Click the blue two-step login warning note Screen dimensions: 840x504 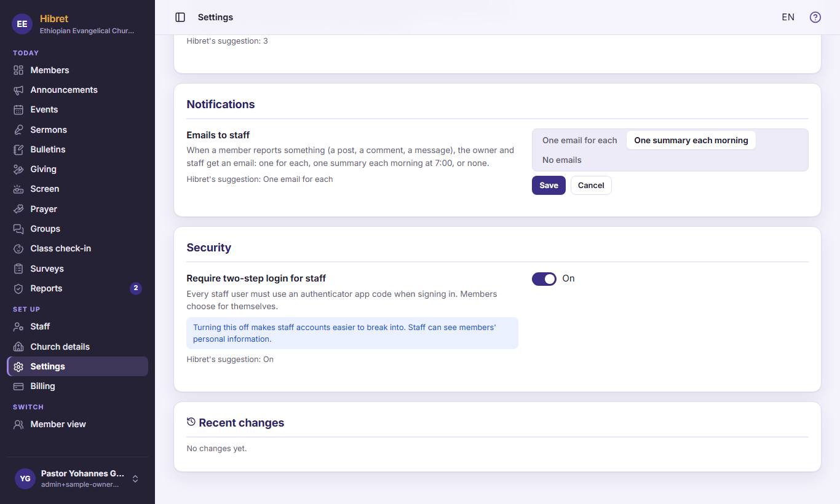tap(352, 333)
